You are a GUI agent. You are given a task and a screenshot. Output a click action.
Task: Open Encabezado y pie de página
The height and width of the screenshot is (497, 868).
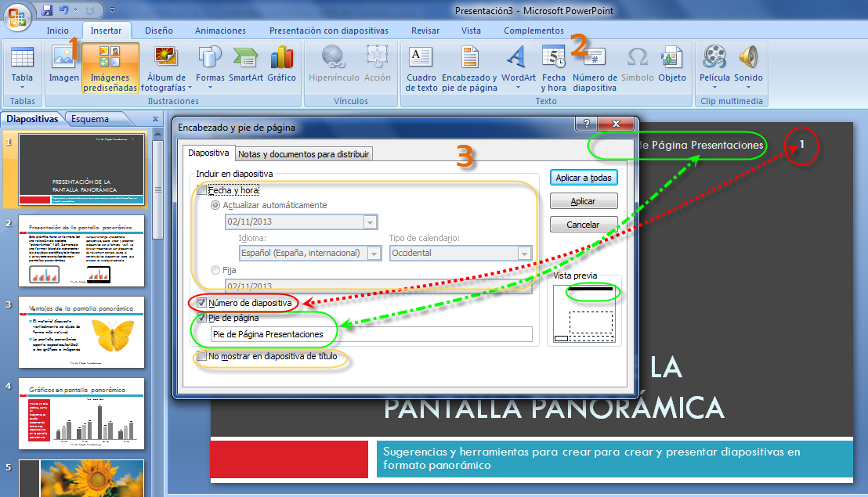coord(469,68)
